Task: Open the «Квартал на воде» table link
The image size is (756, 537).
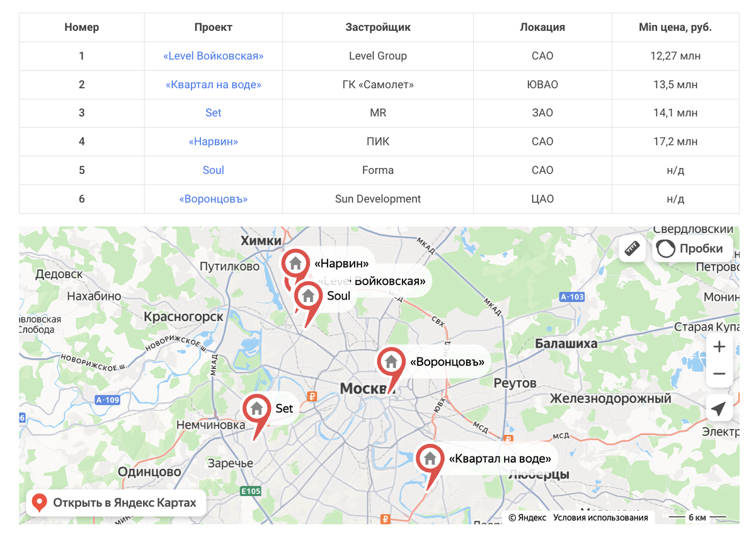Action: 214,84
